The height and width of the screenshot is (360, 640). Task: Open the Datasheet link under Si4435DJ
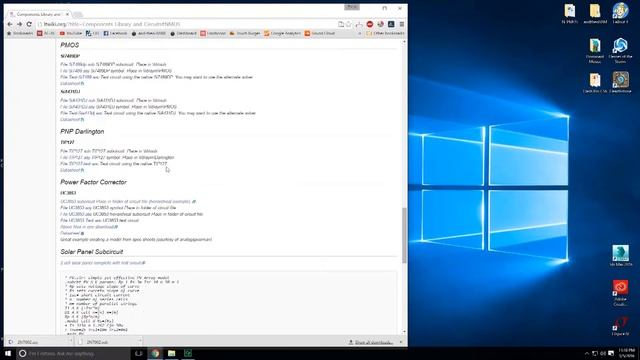[x=72, y=119]
